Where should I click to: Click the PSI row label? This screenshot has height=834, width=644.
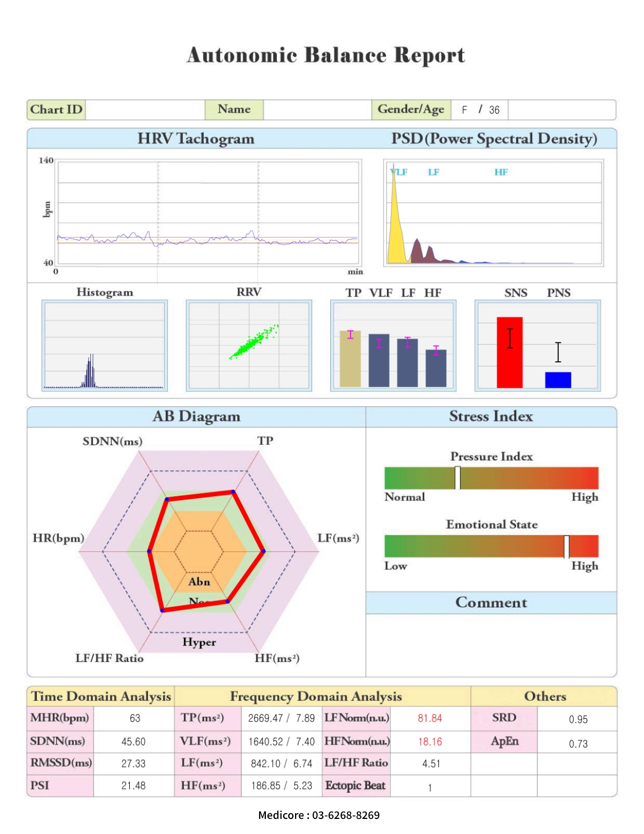click(39, 785)
